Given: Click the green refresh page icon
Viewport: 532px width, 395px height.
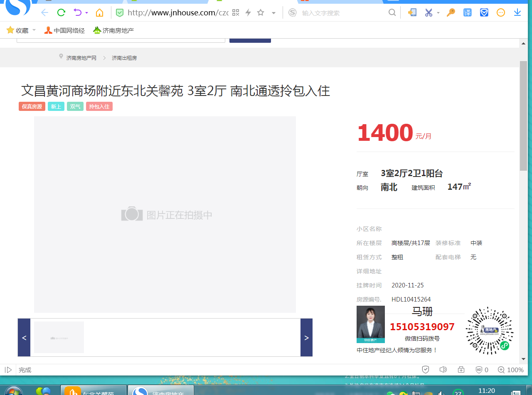Looking at the screenshot, I should (61, 12).
